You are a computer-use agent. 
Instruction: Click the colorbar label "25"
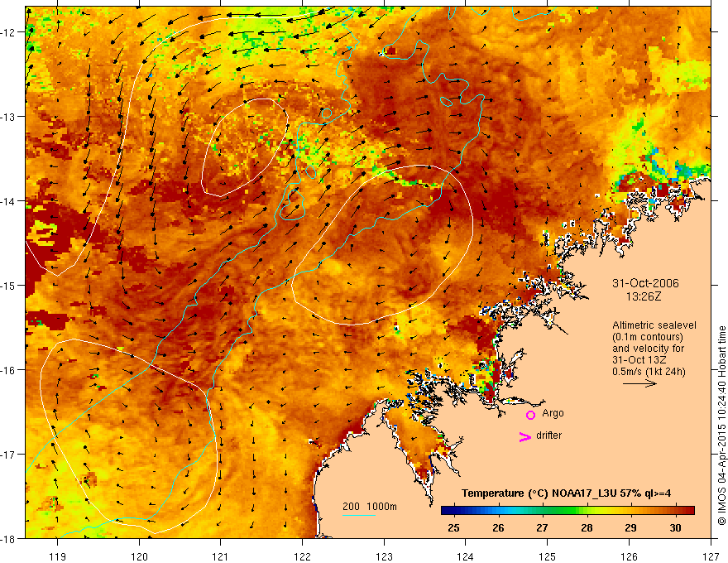coord(453,527)
